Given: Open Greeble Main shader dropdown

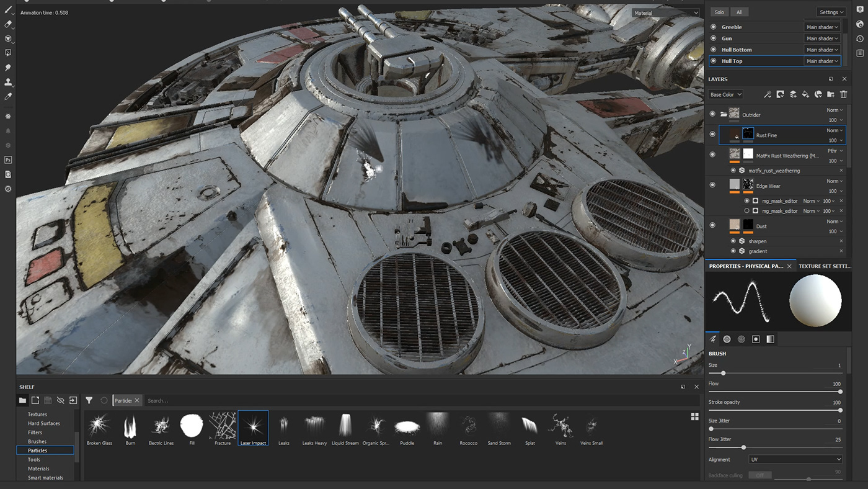Looking at the screenshot, I should [822, 27].
